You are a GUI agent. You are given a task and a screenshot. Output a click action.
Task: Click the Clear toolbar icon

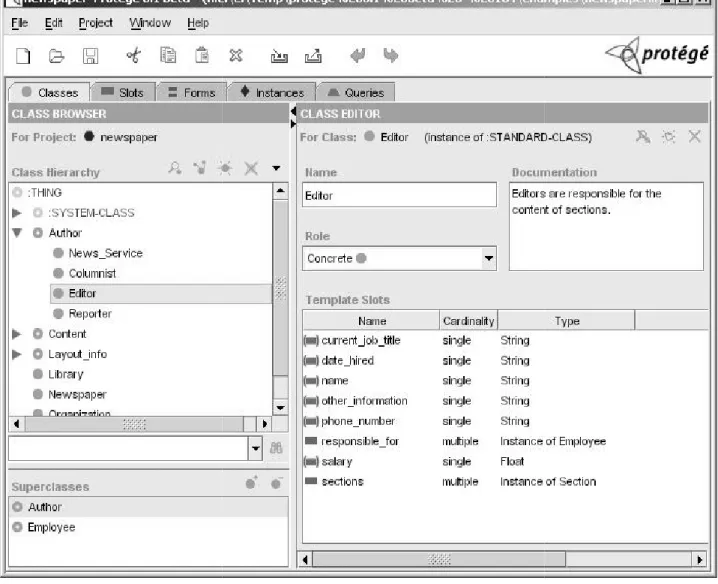[x=235, y=55]
